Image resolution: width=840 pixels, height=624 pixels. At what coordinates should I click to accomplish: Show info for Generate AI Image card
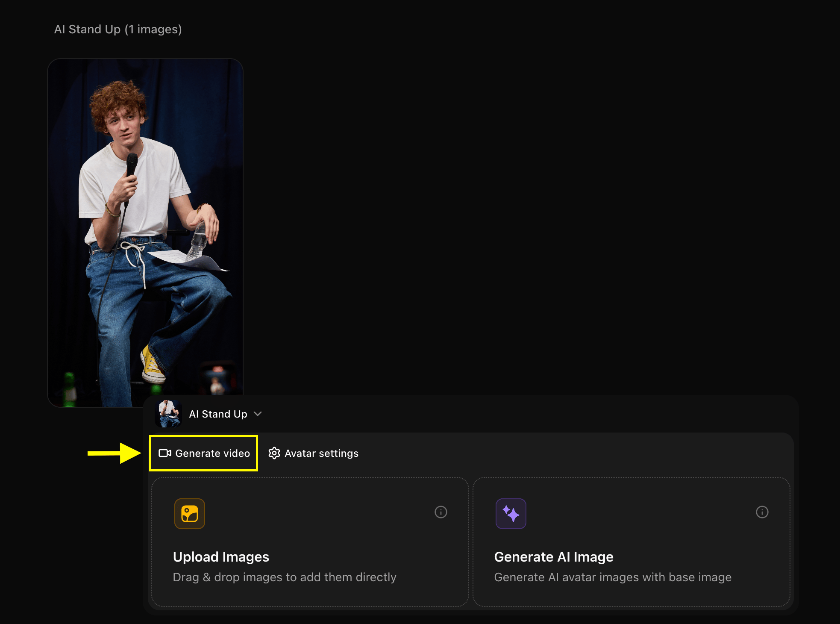(x=762, y=512)
